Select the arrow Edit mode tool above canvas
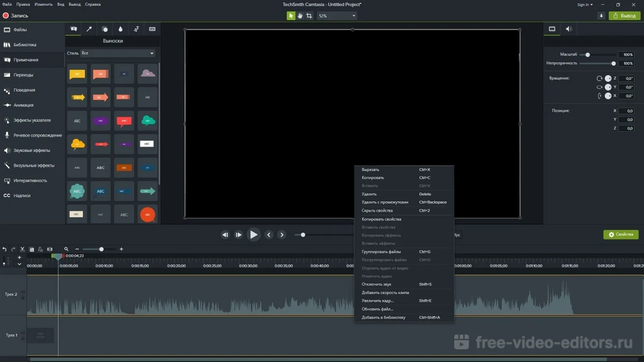Image resolution: width=644 pixels, height=362 pixels. (x=291, y=16)
